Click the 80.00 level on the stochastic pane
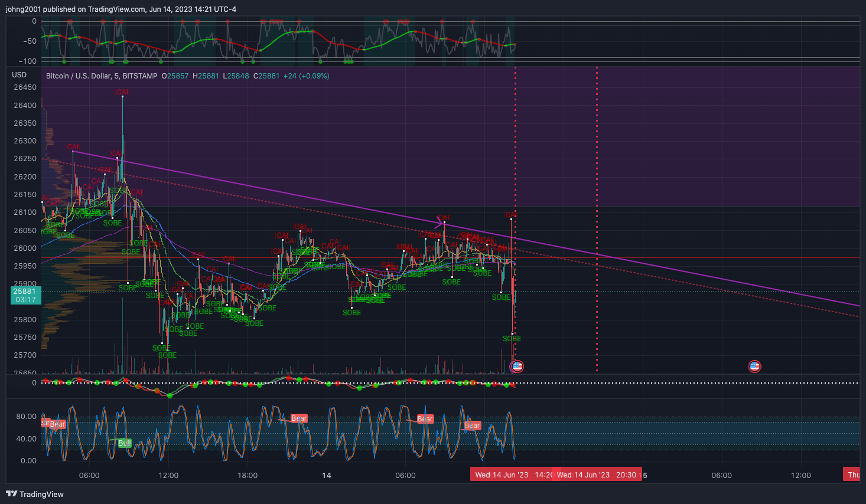Image resolution: width=866 pixels, height=504 pixels. point(27,417)
